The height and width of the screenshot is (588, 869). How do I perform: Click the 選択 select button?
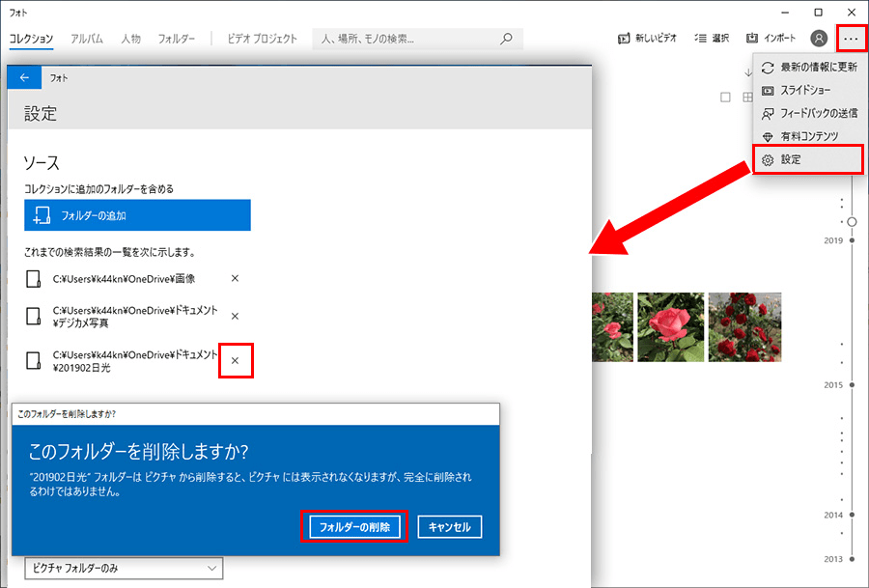pyautogui.click(x=713, y=39)
